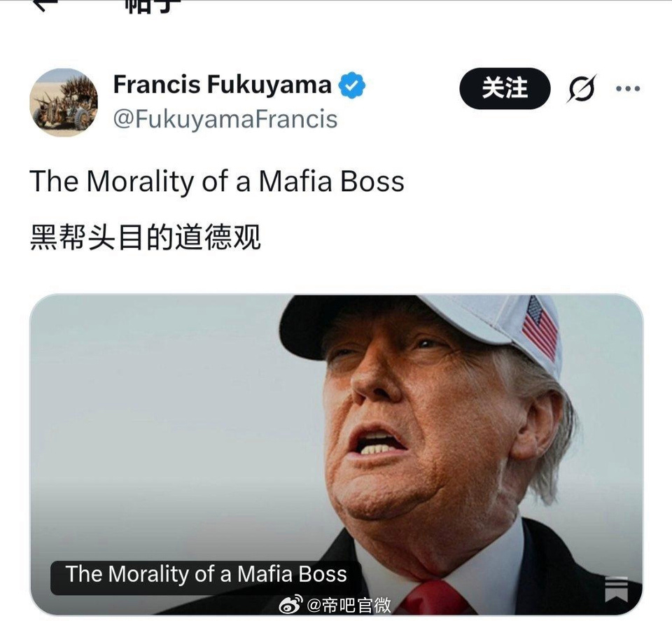
Task: Tap the 帖子 header title
Action: point(153,6)
